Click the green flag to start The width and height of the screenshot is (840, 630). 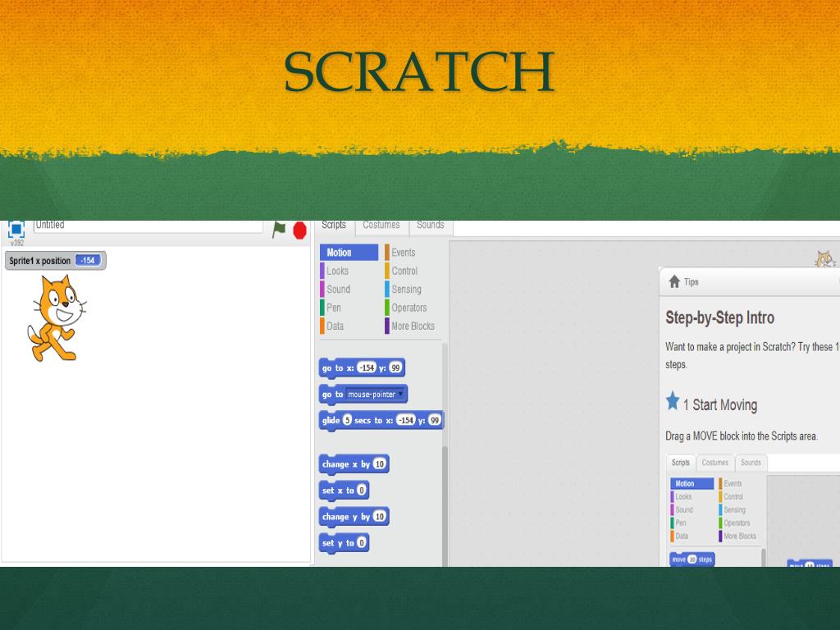tap(279, 230)
